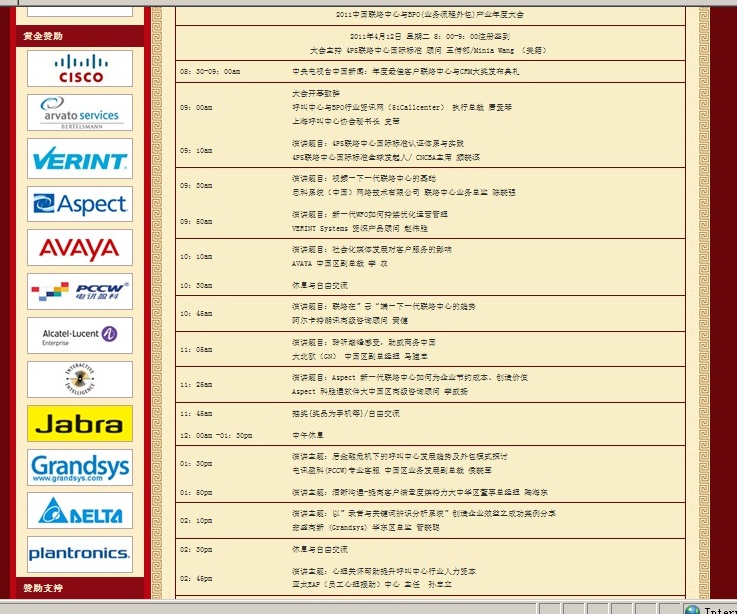The height and width of the screenshot is (614, 737).
Task: Click the 10:10am time cell
Action: (x=196, y=257)
